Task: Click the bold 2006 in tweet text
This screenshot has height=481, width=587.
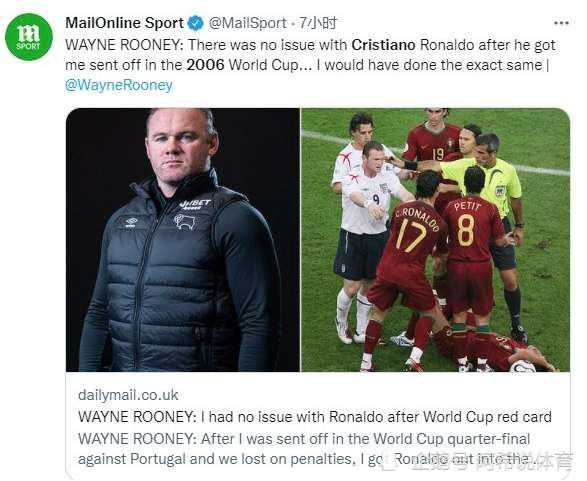Action: (205, 65)
